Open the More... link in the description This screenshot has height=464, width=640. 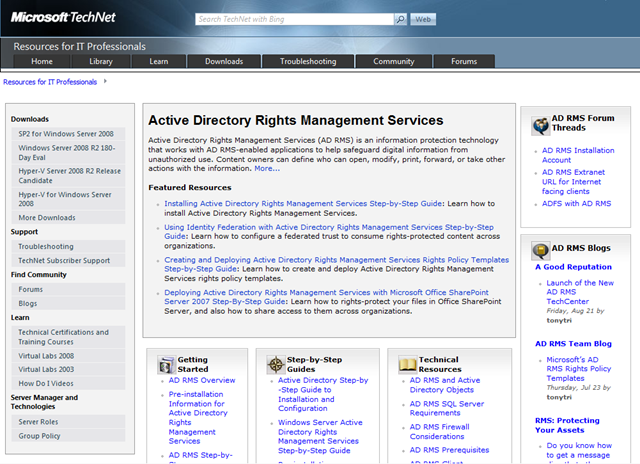[x=267, y=168]
